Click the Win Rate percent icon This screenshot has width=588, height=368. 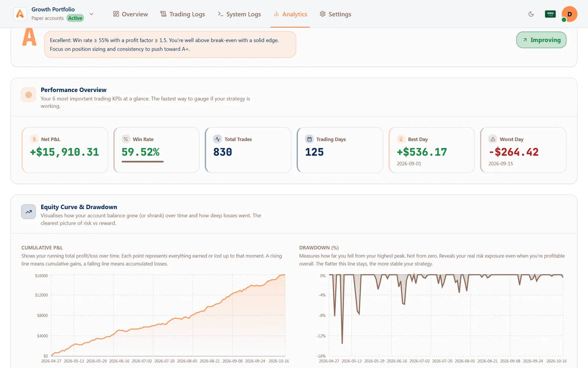[126, 139]
